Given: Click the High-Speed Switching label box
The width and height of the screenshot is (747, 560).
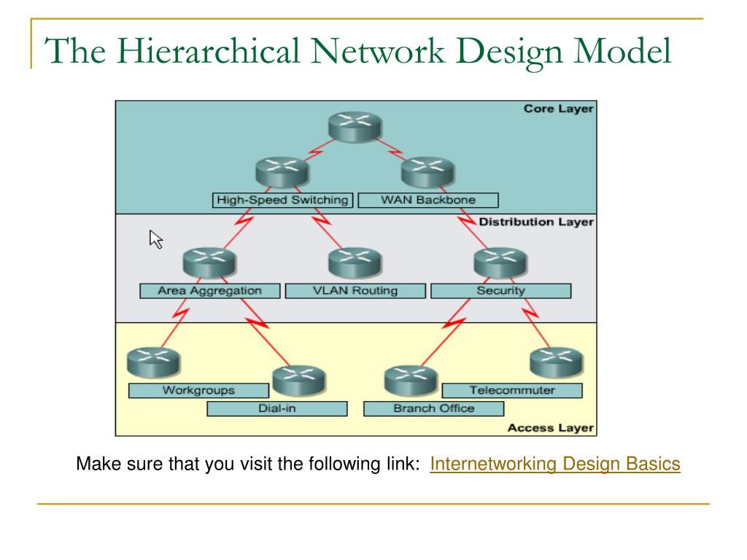Looking at the screenshot, I should tap(282, 200).
